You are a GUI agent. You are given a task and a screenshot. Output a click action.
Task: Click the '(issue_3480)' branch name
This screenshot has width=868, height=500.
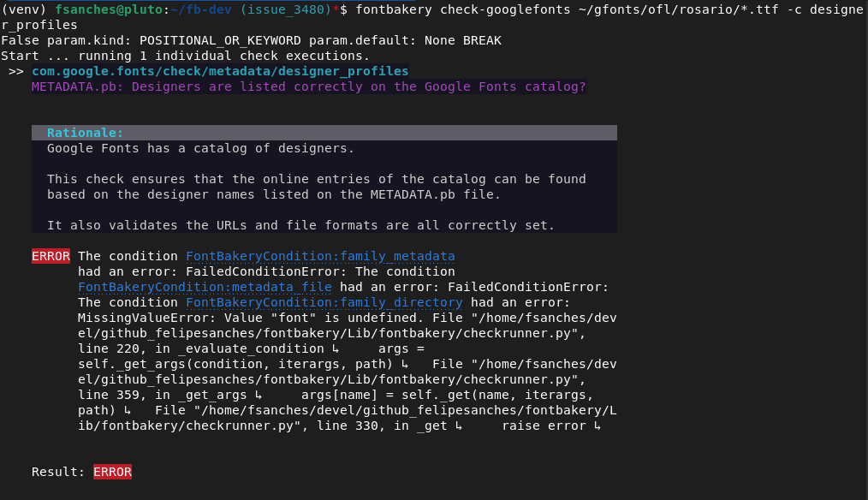point(286,9)
